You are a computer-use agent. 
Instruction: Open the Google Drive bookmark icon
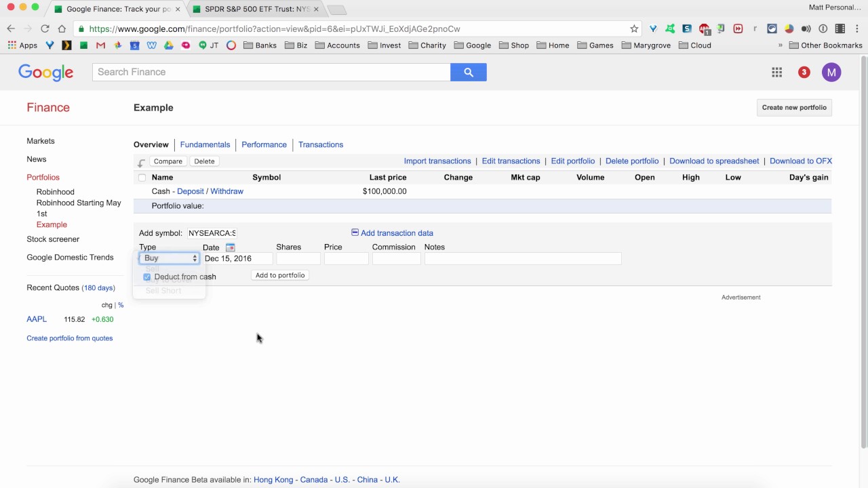pyautogui.click(x=168, y=45)
